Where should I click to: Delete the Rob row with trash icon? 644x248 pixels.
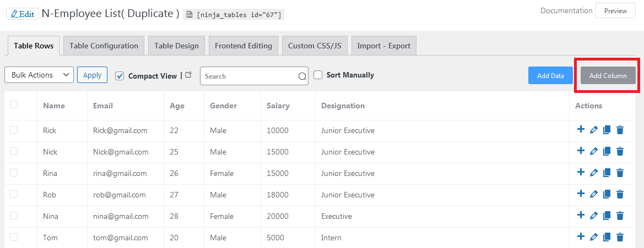620,195
